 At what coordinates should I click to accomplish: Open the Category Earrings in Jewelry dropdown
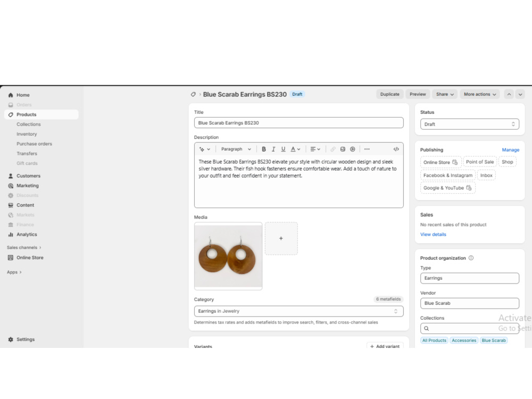(x=298, y=311)
